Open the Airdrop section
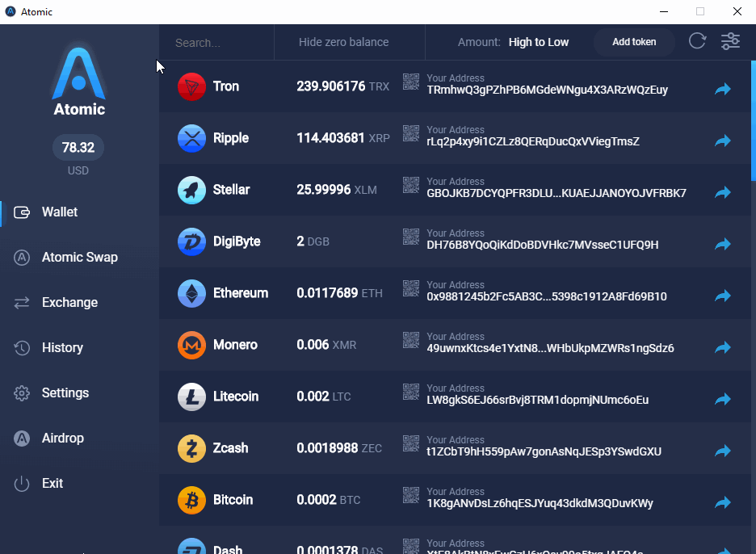Viewport: 756px width, 554px height. [x=48, y=439]
